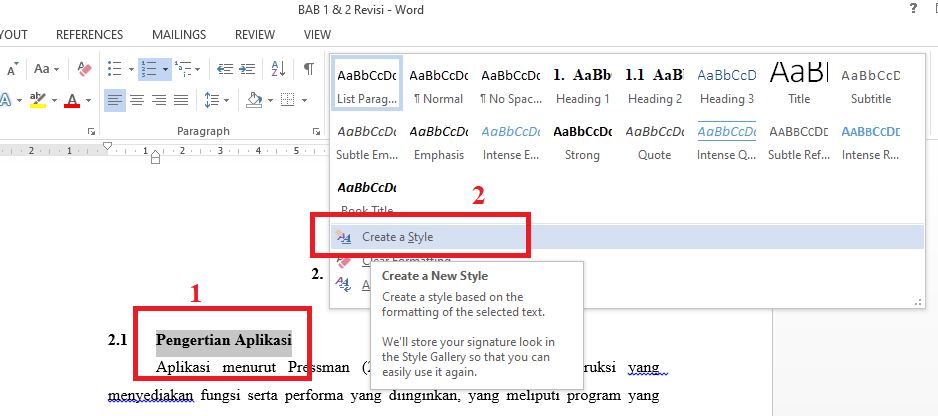Image resolution: width=938 pixels, height=416 pixels.
Task: Apply the Subtle Reference style
Action: (x=799, y=141)
